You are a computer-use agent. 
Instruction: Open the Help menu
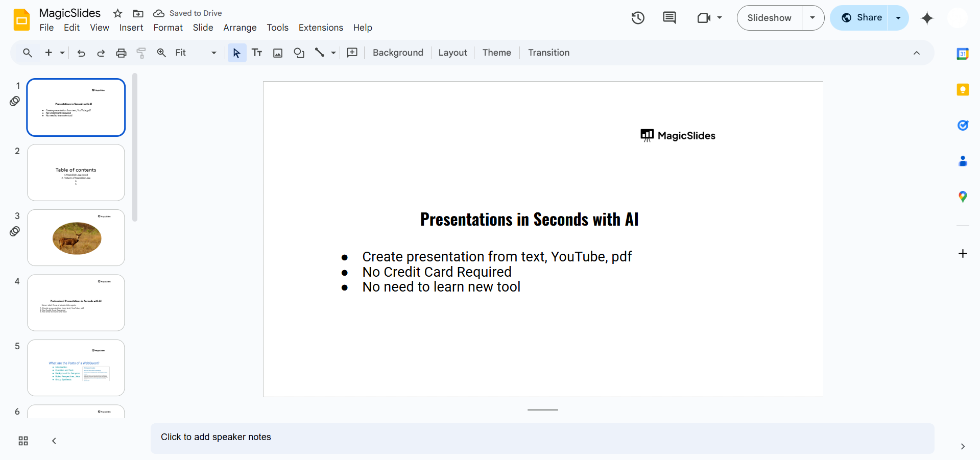(363, 28)
